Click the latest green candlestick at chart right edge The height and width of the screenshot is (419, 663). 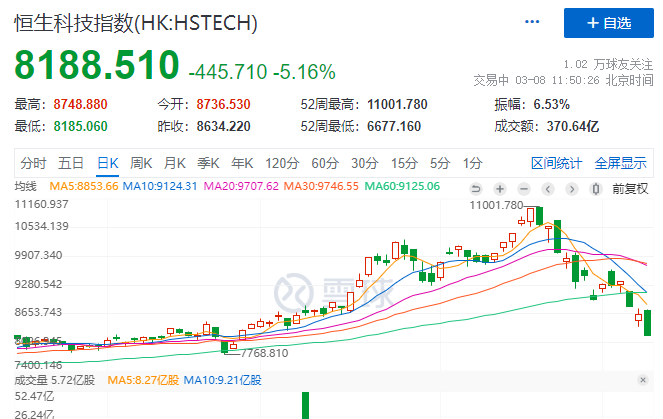pyautogui.click(x=647, y=323)
